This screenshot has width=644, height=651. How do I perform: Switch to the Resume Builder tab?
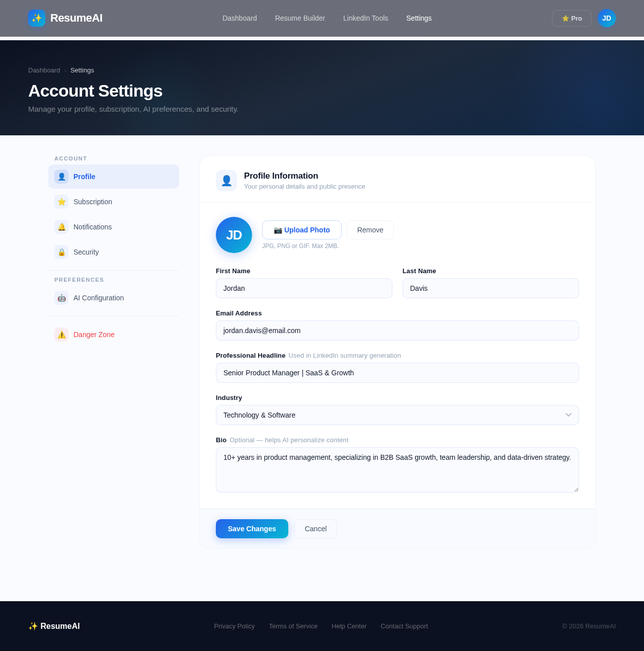pyautogui.click(x=299, y=18)
